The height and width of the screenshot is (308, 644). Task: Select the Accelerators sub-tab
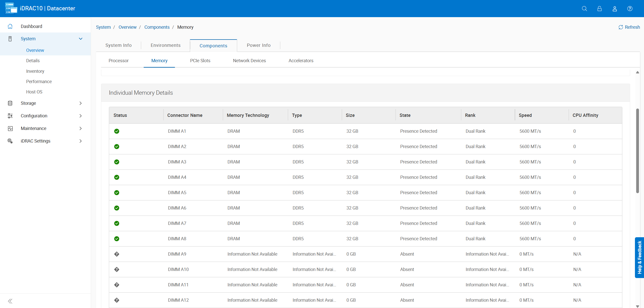coord(301,61)
